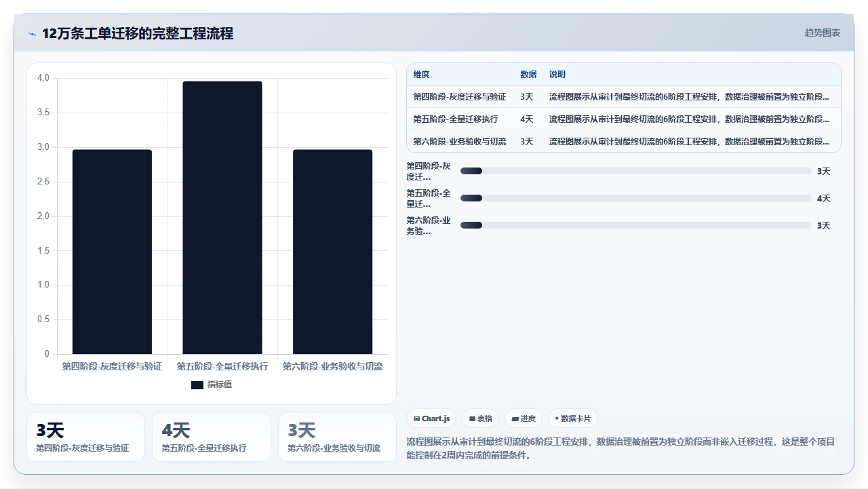Click progress bar for 第五阶段-全量迁...
The image size is (868, 489).
pos(635,198)
